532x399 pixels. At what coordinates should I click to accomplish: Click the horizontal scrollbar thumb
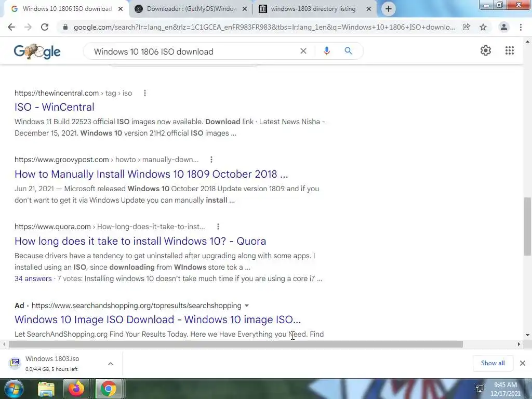(x=236, y=344)
